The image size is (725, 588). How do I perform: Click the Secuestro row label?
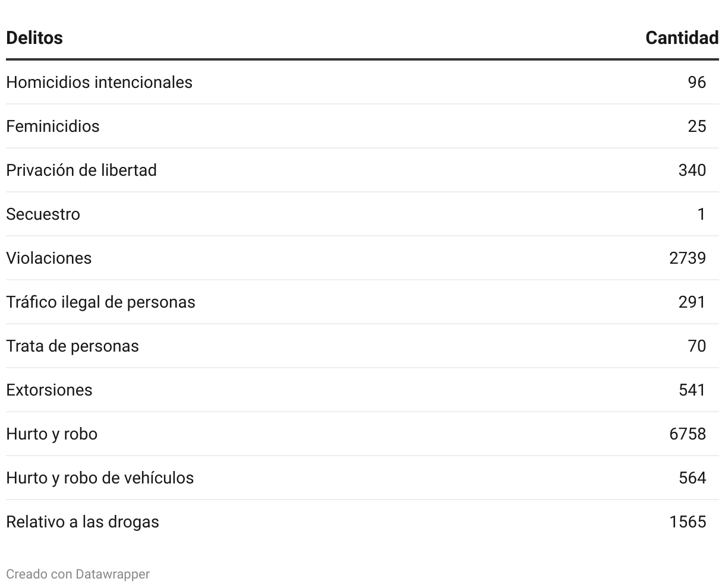click(43, 214)
